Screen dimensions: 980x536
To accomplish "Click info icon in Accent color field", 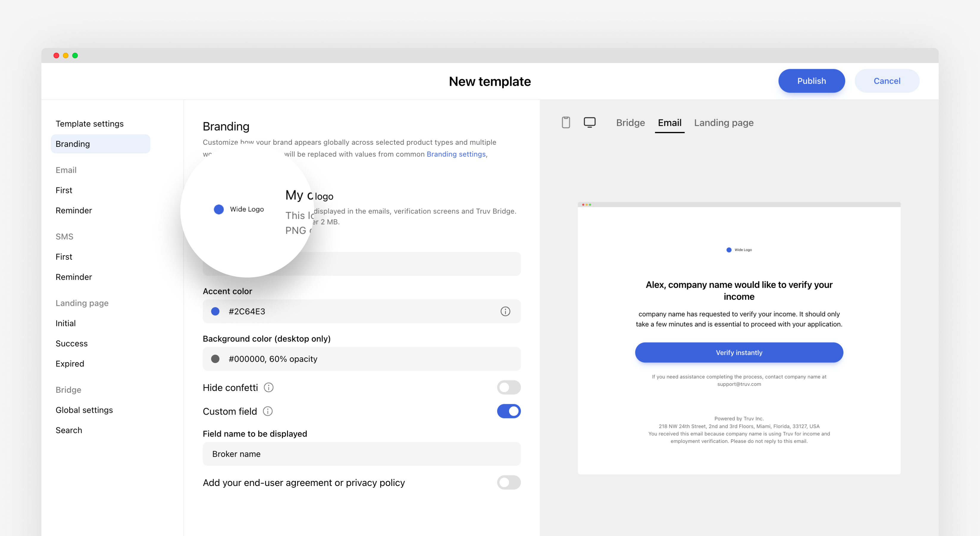I will [x=505, y=311].
